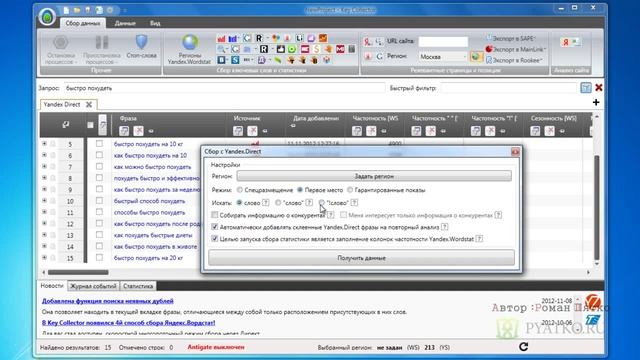Click Задать регион button
The height and width of the screenshot is (360, 640).
pyautogui.click(x=374, y=176)
